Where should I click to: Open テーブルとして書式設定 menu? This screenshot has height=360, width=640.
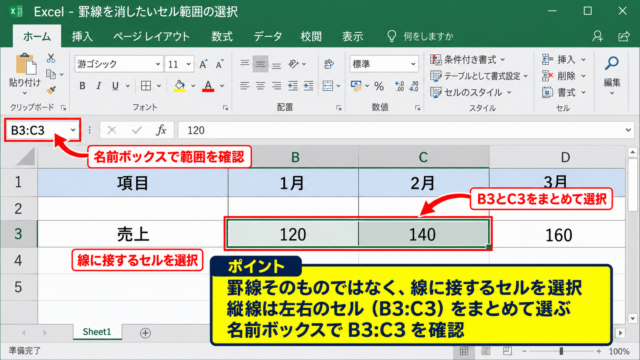(x=479, y=76)
